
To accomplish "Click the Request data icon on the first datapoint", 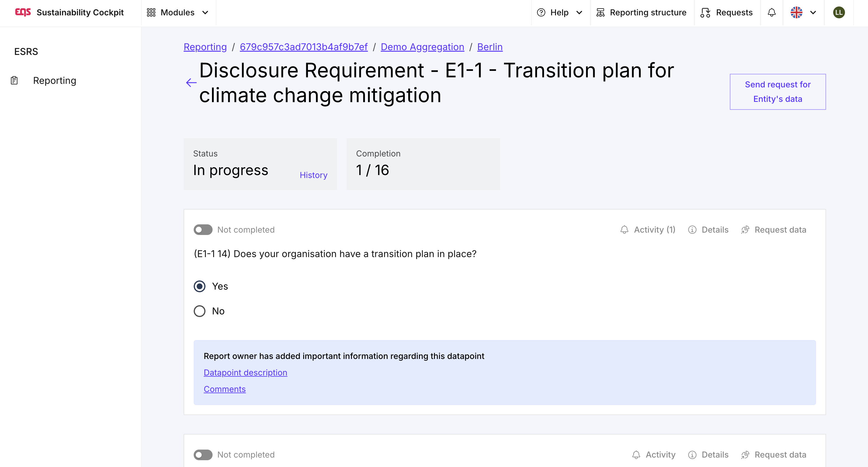I will tap(745, 230).
